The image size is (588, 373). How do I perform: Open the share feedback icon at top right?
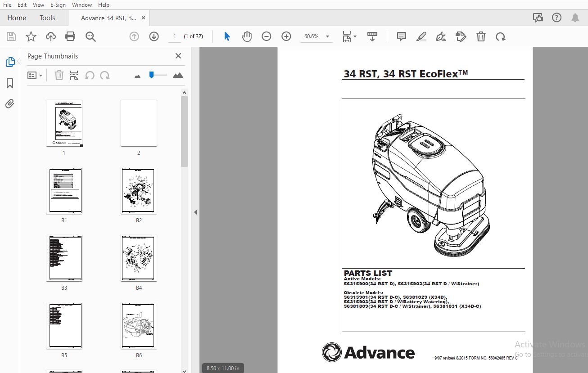pos(538,18)
